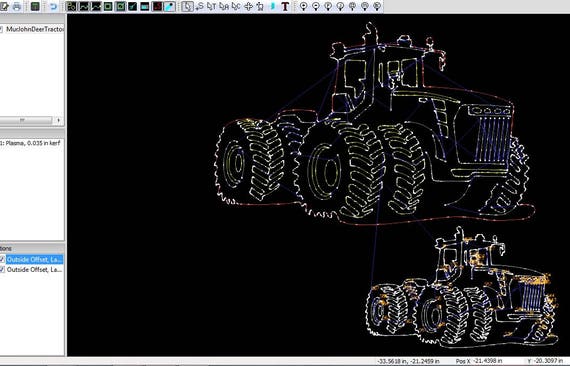Screen dimensions: 570x366
Task: Click the light cyan highlighted view icon
Action: pos(169,7)
